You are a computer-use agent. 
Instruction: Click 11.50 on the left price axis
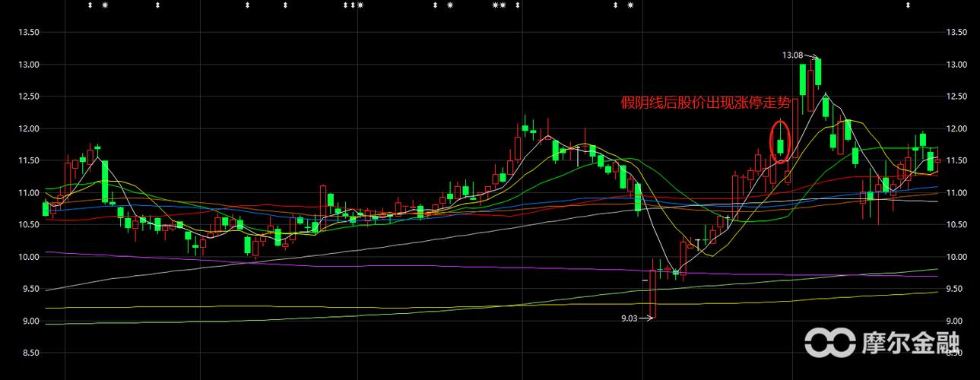click(29, 160)
